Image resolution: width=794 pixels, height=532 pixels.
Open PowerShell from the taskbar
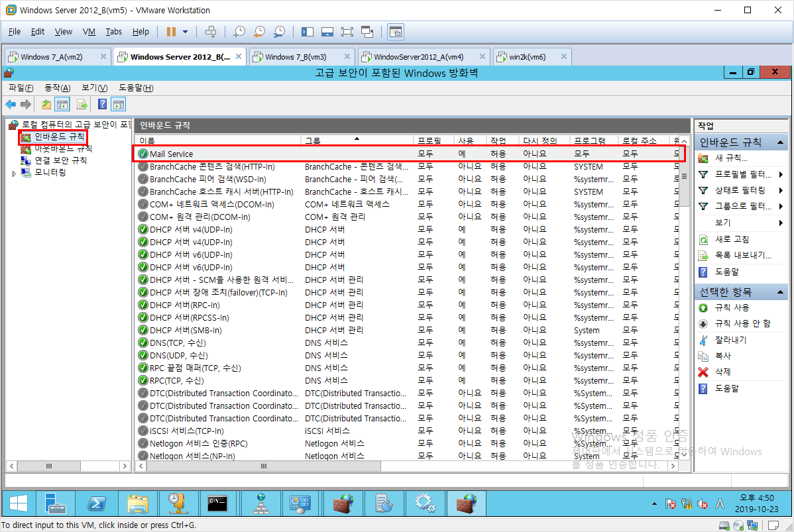pos(96,504)
